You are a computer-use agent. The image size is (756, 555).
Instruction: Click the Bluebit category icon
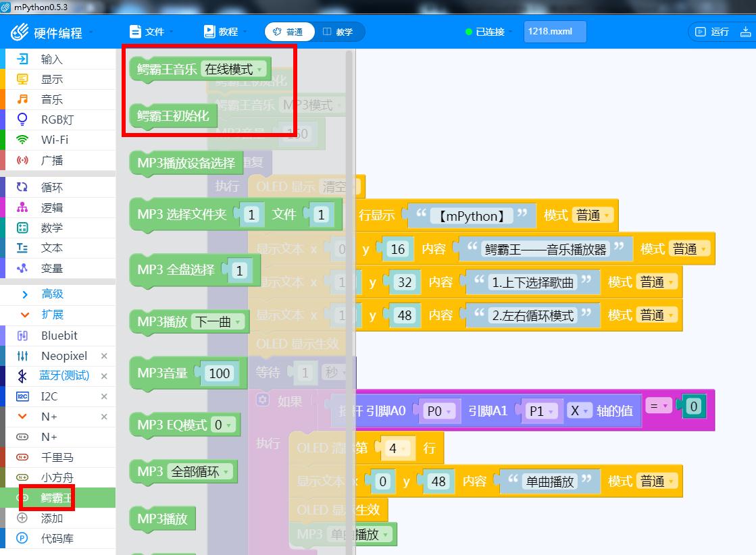coord(22,336)
